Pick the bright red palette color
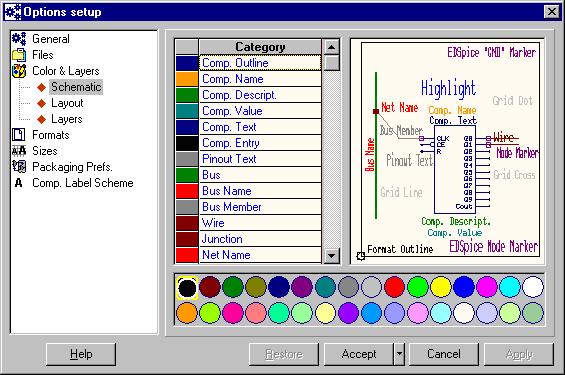This screenshot has height=375, width=565. [395, 287]
